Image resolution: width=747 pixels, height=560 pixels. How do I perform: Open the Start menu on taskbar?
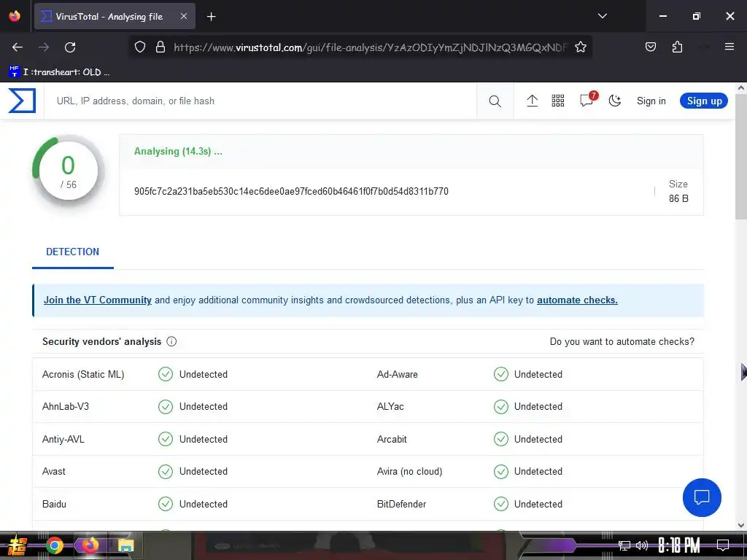tap(18, 545)
